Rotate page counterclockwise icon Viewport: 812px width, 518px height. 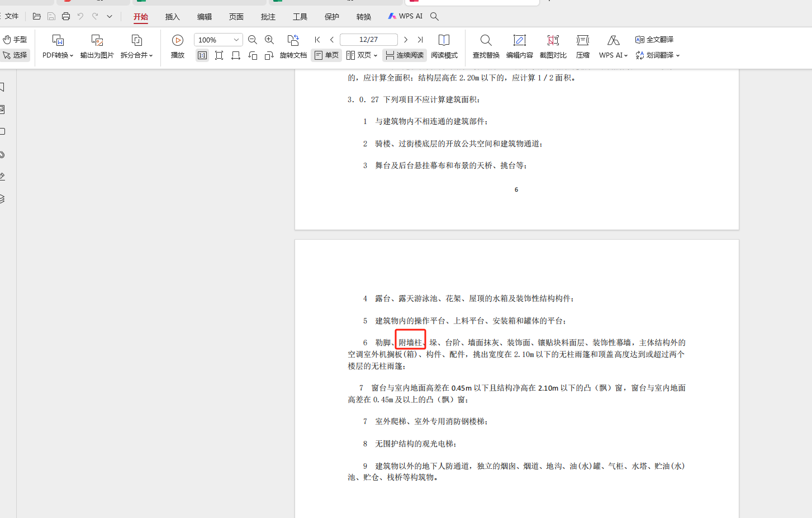(x=253, y=55)
